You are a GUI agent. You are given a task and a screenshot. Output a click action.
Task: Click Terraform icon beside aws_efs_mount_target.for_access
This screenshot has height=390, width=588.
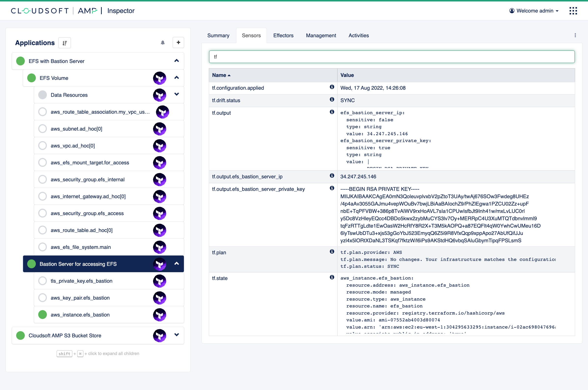point(160,163)
